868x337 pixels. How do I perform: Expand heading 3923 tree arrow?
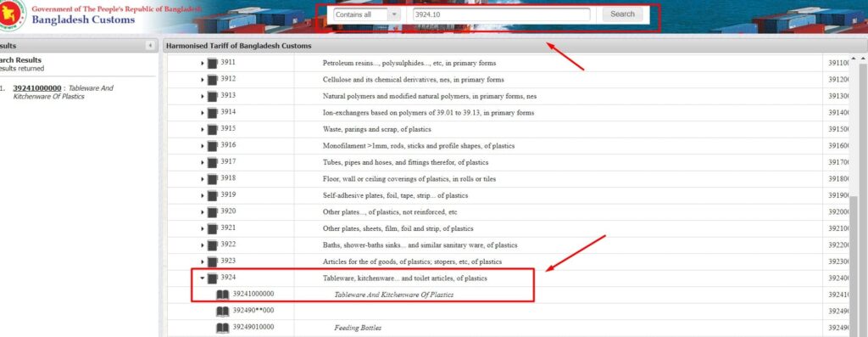coord(203,261)
